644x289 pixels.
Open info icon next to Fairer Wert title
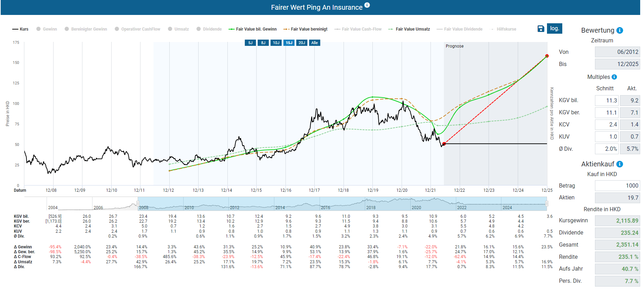(x=367, y=5)
